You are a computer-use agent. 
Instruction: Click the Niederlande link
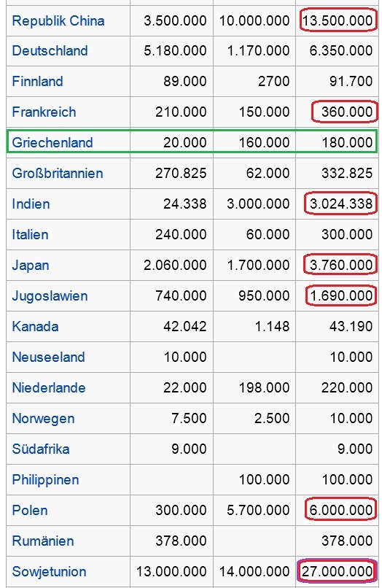tap(49, 388)
